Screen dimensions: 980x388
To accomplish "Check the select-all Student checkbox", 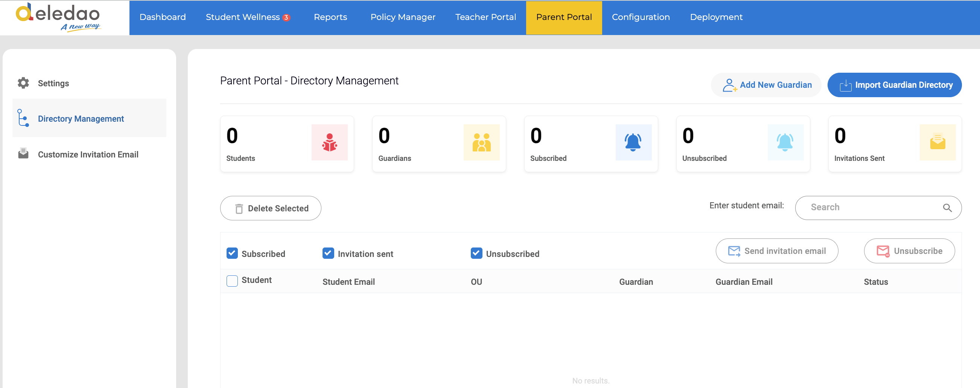I will (232, 281).
